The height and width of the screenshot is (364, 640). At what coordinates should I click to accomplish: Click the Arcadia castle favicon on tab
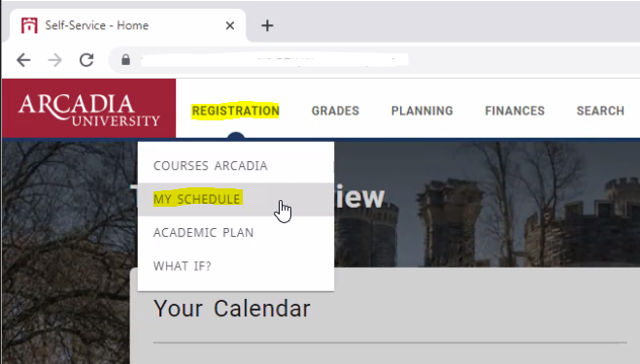tap(29, 25)
